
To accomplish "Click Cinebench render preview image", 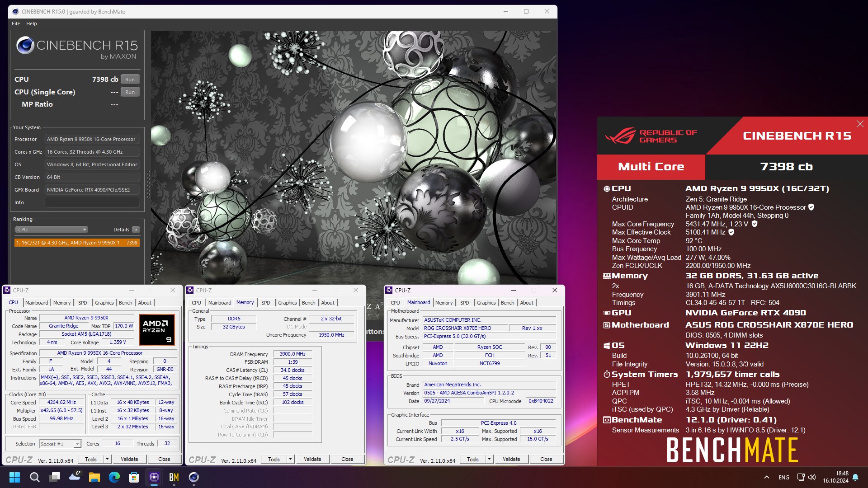I will point(354,157).
